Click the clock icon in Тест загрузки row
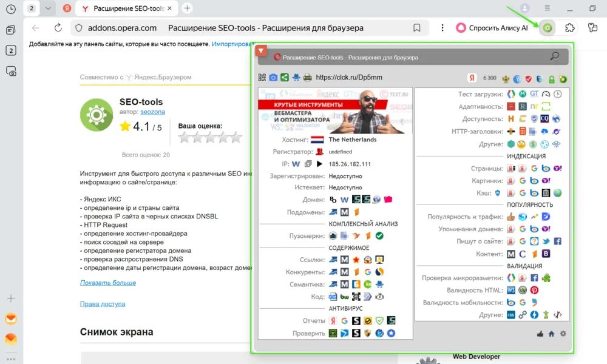 tap(557, 94)
